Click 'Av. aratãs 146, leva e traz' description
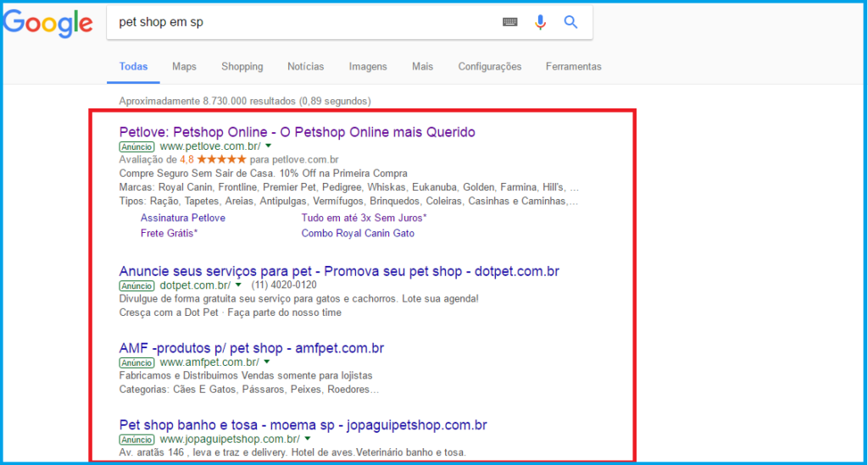This screenshot has width=868, height=465. pos(292,452)
